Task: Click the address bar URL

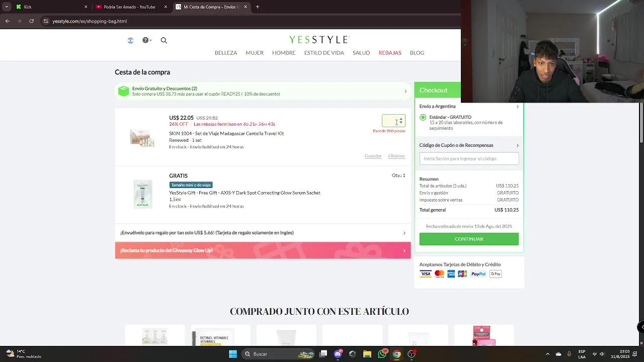Action: (x=90, y=21)
